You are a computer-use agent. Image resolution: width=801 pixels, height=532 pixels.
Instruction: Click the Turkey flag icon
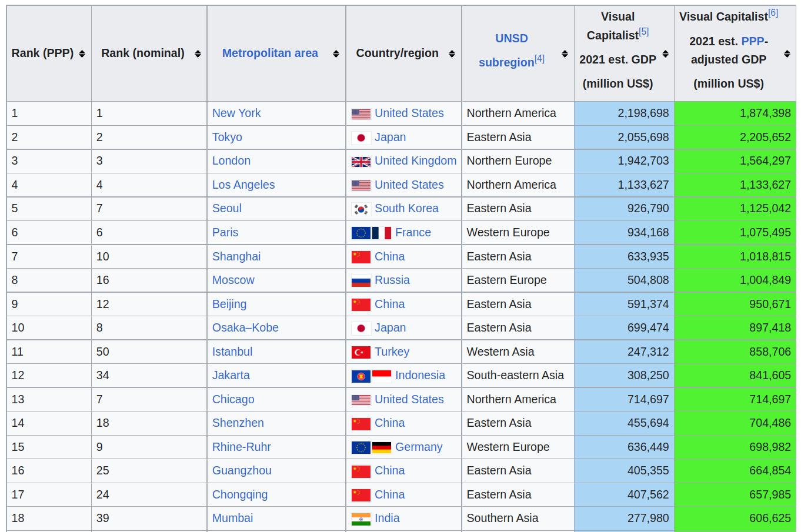point(361,352)
